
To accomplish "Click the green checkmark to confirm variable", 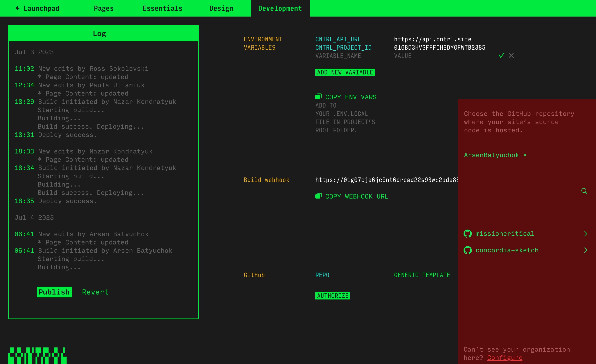I will [x=501, y=56].
